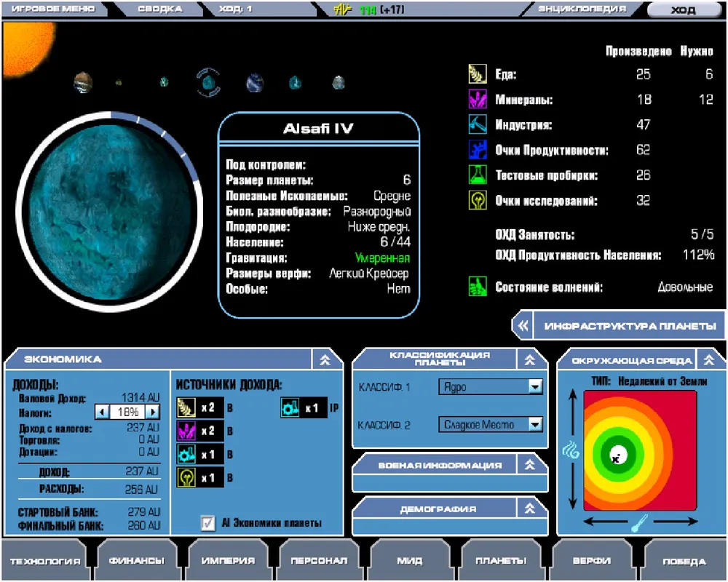Expand the Демография panel
Screen dimensions: 728x582
point(530,509)
